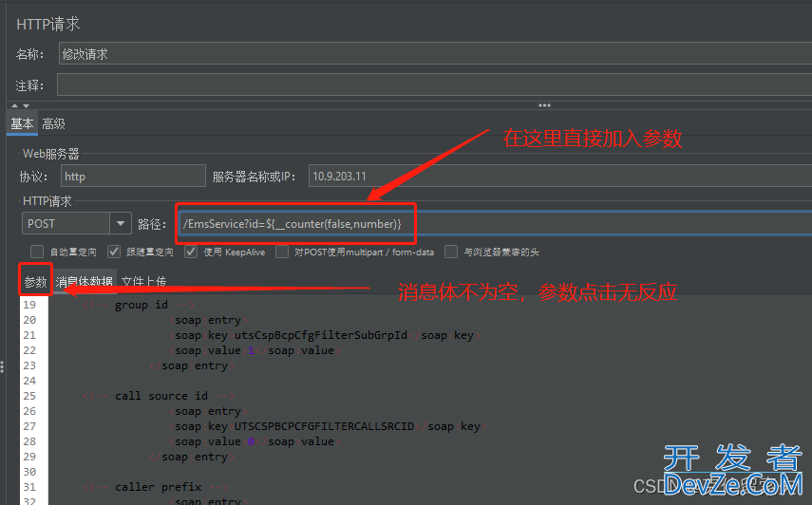Disable the 使用 KeepAlive checkbox

pyautogui.click(x=191, y=252)
